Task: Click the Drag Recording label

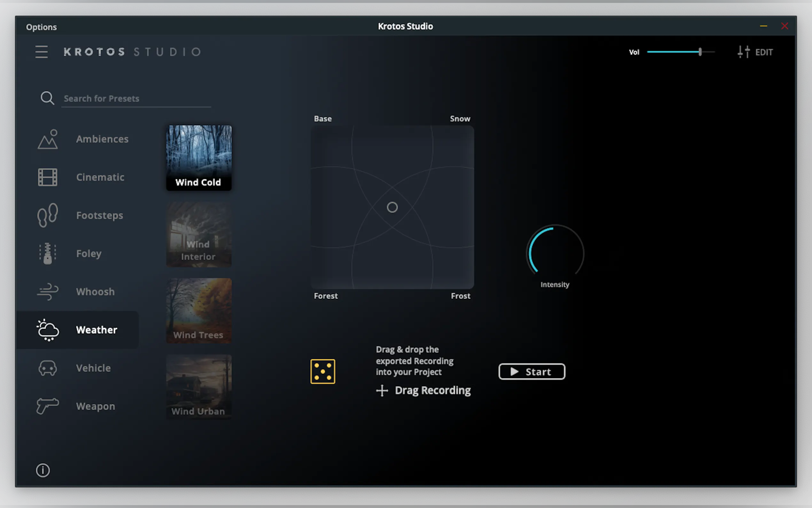Action: 432,390
